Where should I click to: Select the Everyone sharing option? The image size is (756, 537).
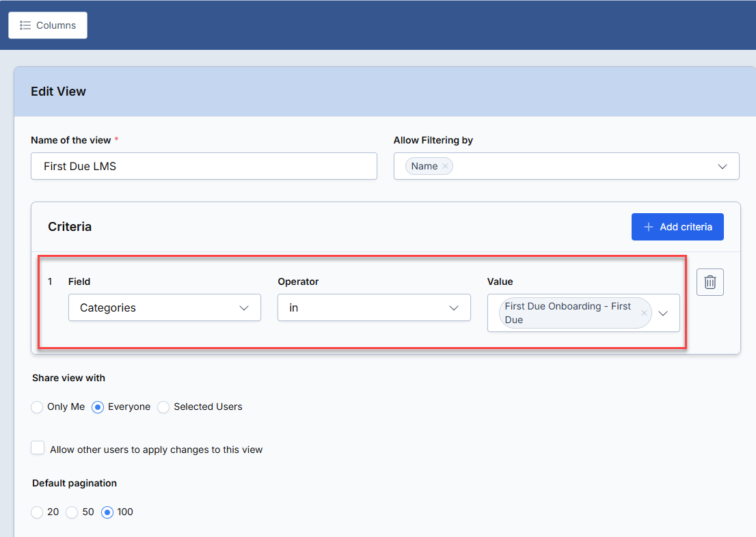97,407
